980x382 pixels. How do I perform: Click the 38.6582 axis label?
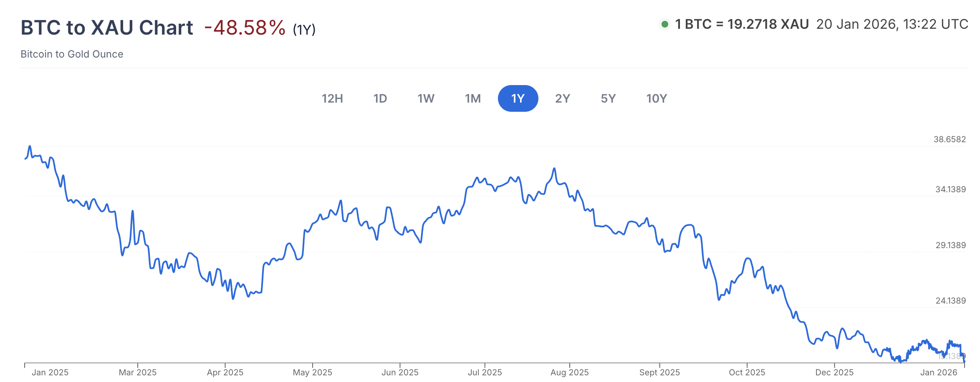[950, 138]
